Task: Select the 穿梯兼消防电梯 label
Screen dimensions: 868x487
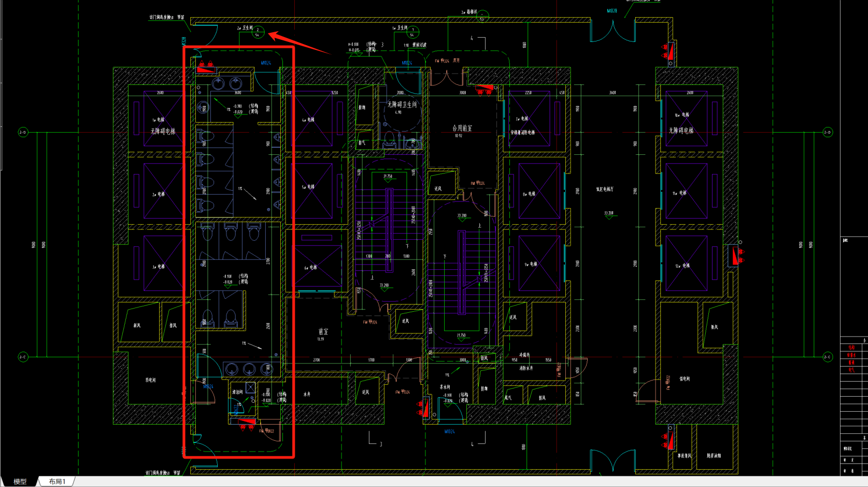Action: pyautogui.click(x=523, y=132)
